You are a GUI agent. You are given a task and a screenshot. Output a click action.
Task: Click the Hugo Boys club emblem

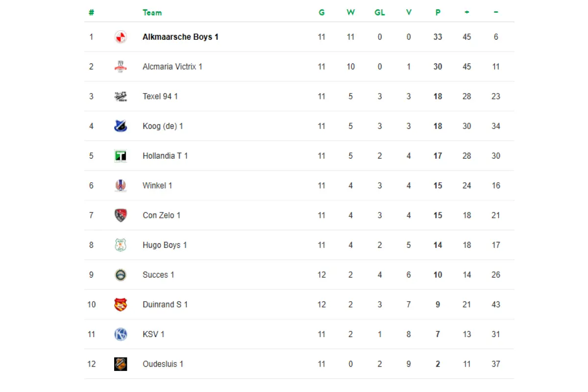point(121,245)
